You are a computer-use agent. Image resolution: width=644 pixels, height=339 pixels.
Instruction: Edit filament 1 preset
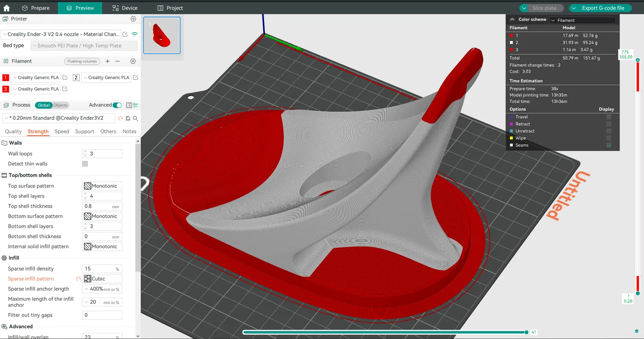(65, 77)
